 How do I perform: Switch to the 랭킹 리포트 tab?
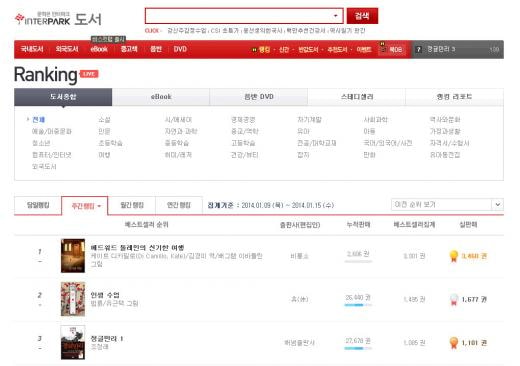coord(454,97)
